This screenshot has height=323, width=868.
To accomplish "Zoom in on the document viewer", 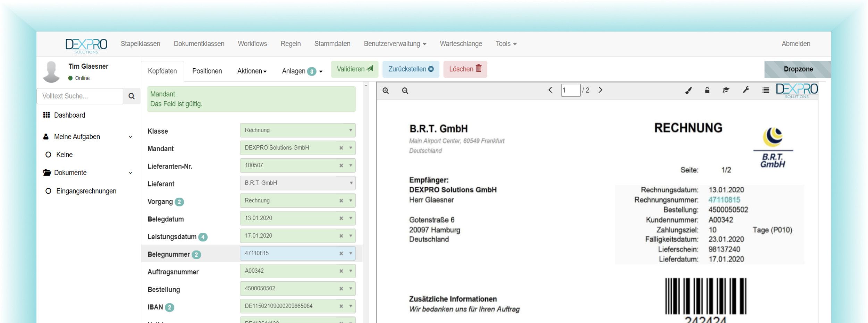I will coord(385,91).
